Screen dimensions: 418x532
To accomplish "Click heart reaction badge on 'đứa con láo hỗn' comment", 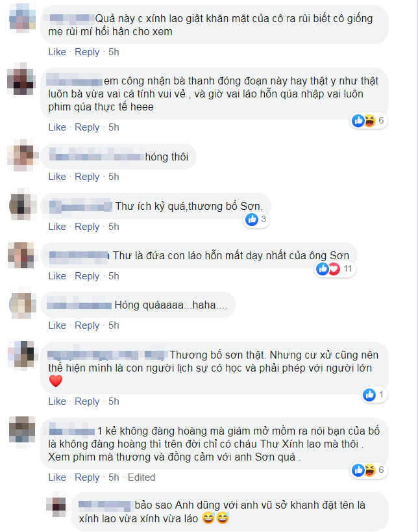I will coord(334,269).
